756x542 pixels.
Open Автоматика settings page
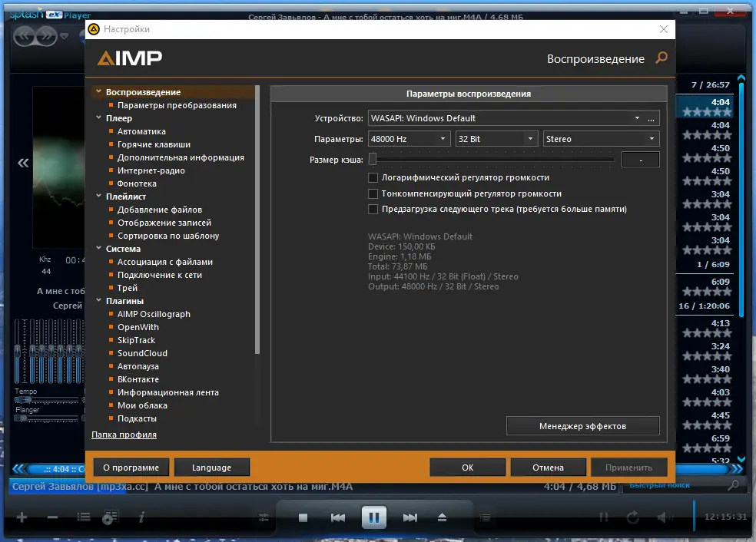(x=141, y=131)
